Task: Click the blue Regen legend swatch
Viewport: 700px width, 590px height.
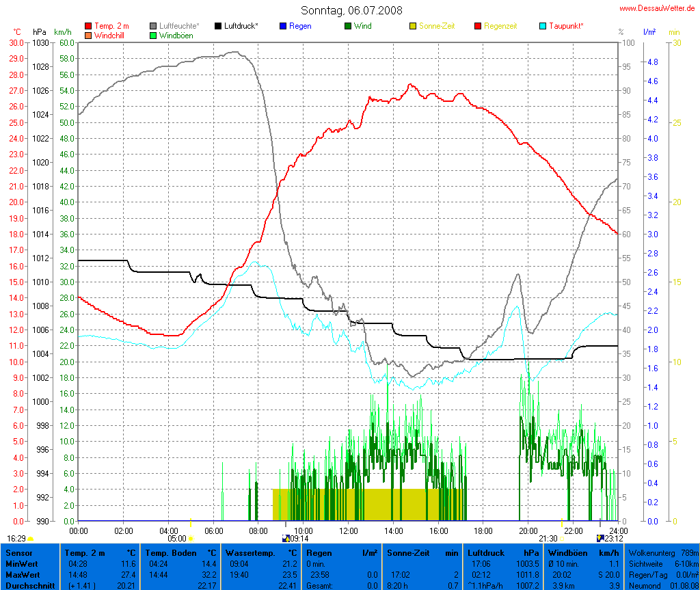Action: (x=283, y=26)
